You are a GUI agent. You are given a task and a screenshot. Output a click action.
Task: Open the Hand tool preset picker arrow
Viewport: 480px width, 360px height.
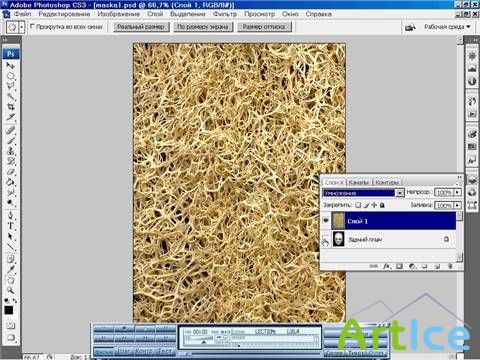[x=22, y=27]
